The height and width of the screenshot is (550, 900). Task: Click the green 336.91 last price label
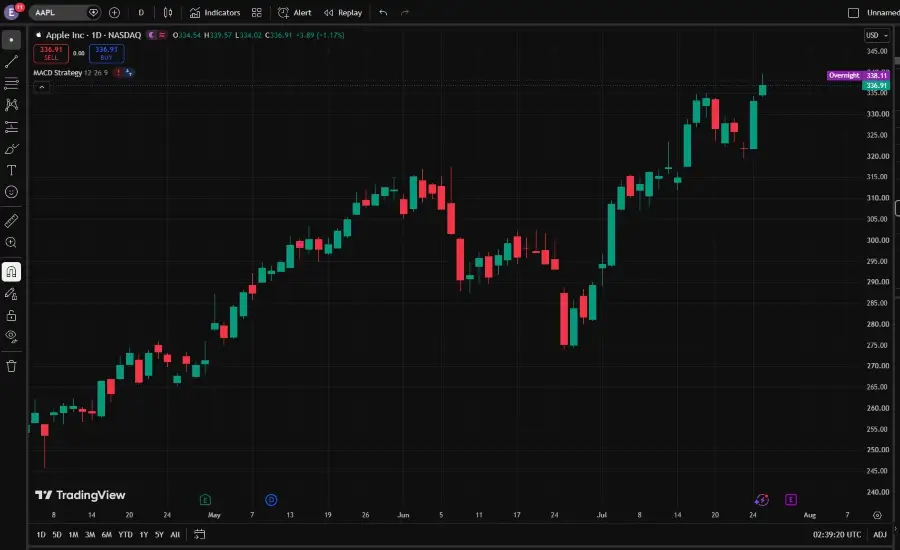click(x=876, y=86)
